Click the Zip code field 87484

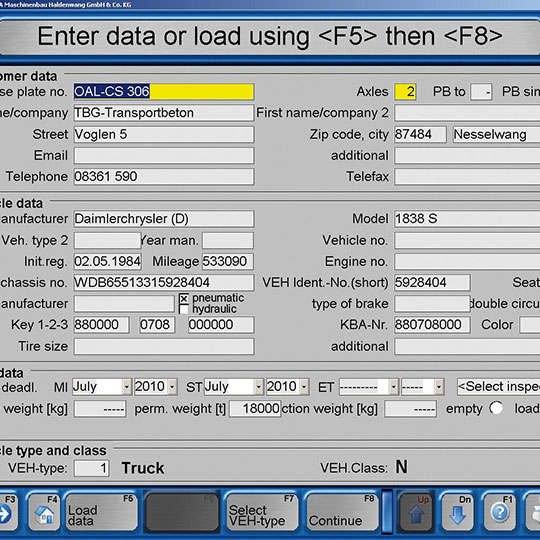[x=420, y=134]
